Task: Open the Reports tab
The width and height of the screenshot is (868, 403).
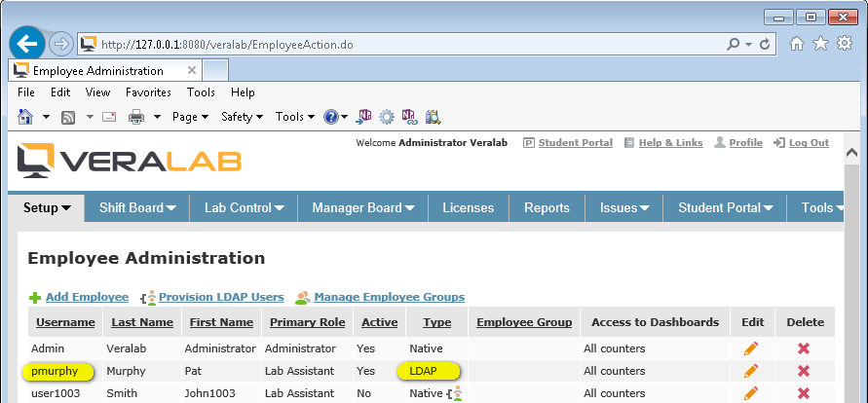Action: [x=547, y=208]
